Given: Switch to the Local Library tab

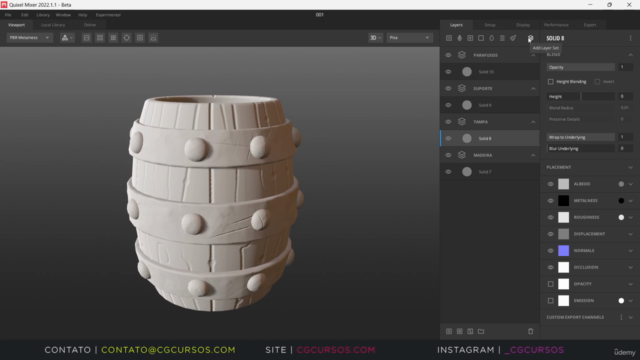Looking at the screenshot, I should 53,25.
